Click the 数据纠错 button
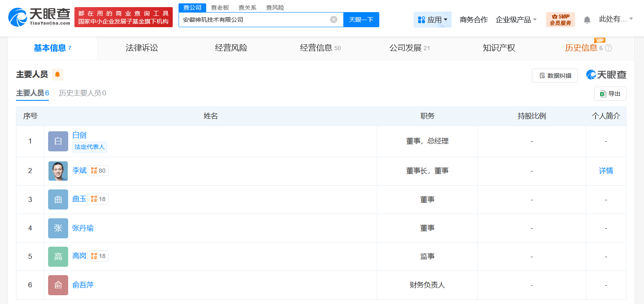Image resolution: width=644 pixels, height=304 pixels. click(x=555, y=76)
